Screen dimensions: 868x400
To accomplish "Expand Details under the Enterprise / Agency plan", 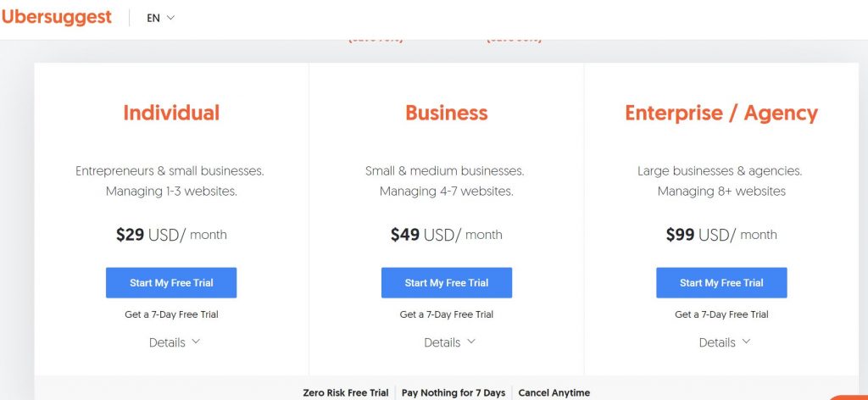I will coord(724,342).
